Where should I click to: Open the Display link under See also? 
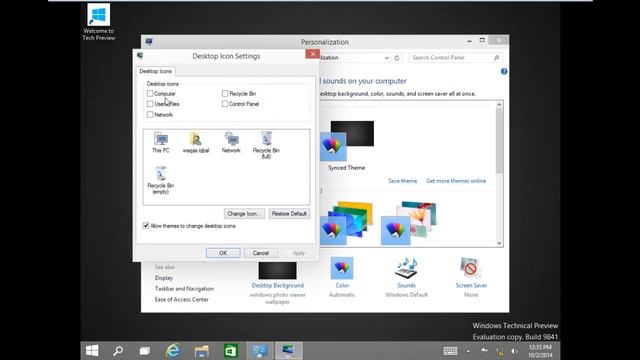164,278
